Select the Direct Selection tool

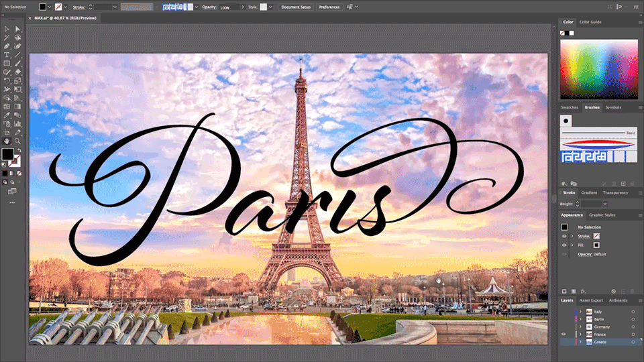17,29
